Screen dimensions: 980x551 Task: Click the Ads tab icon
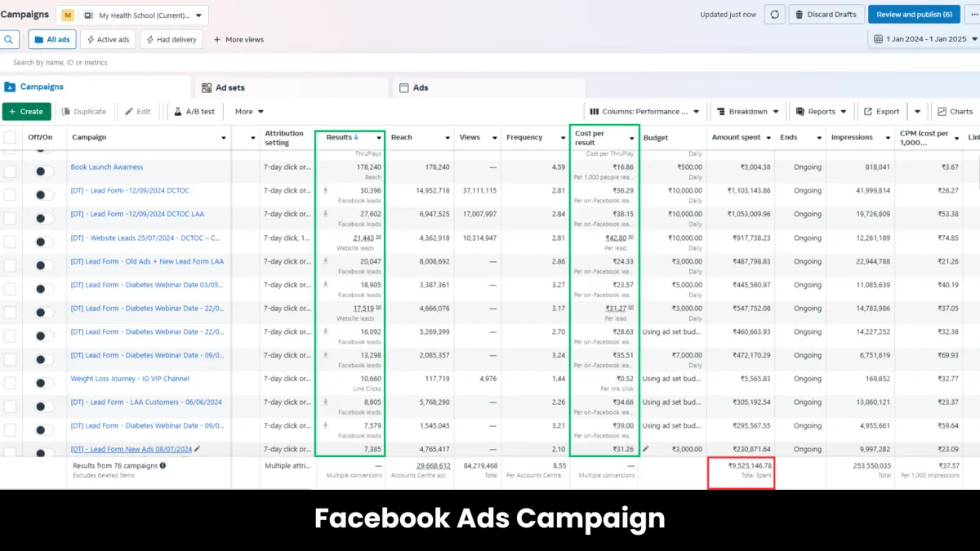(403, 88)
